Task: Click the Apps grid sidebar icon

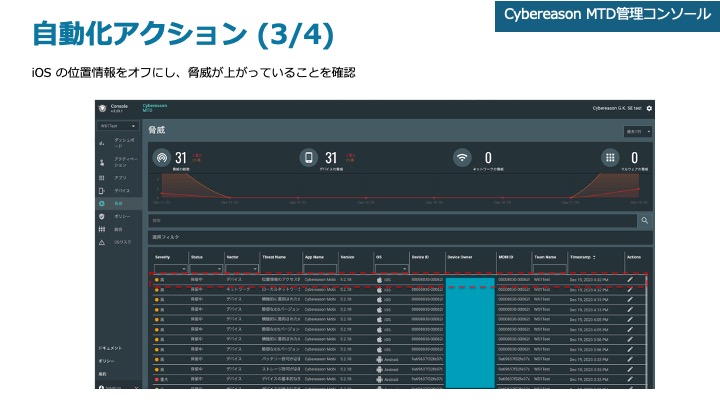Action: point(102,178)
